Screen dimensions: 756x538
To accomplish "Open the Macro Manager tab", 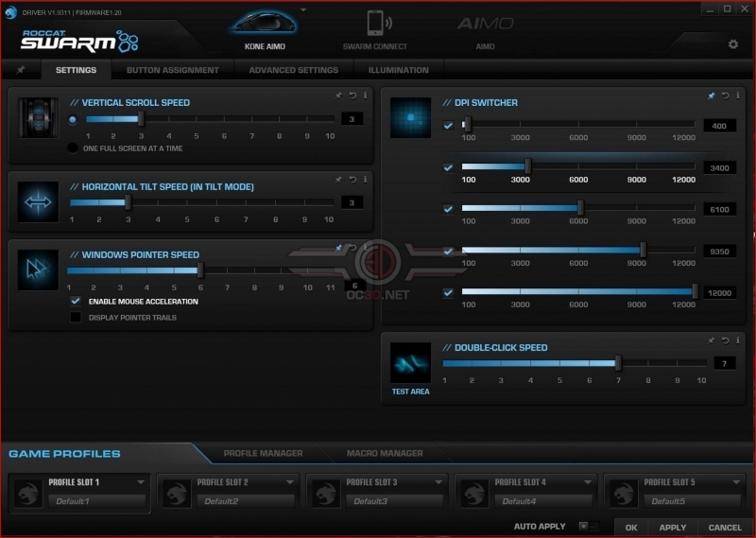I will click(385, 453).
